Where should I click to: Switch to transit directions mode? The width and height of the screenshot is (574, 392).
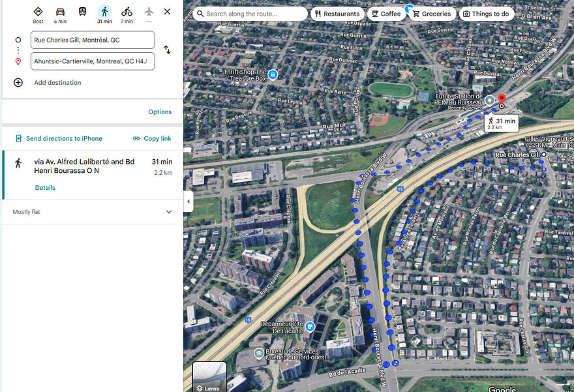(82, 12)
